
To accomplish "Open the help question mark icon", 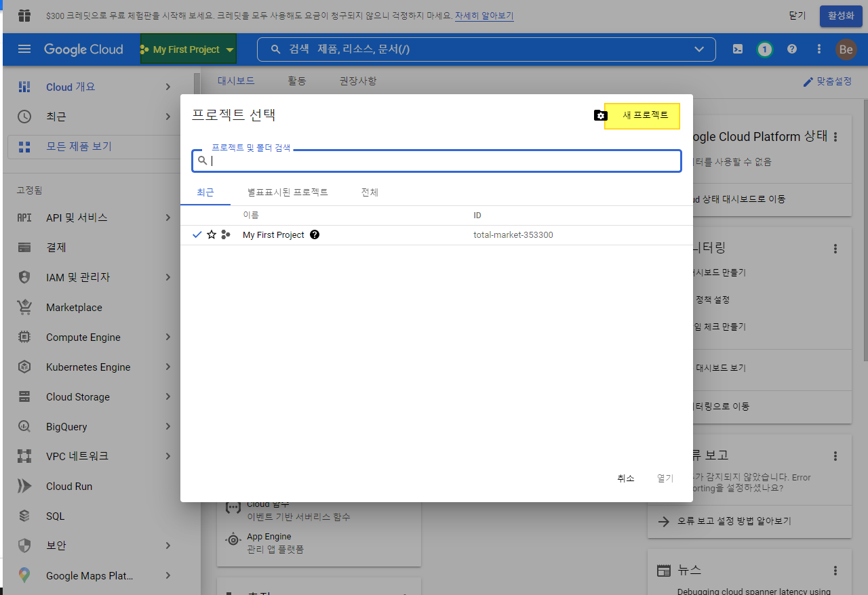I will 791,49.
